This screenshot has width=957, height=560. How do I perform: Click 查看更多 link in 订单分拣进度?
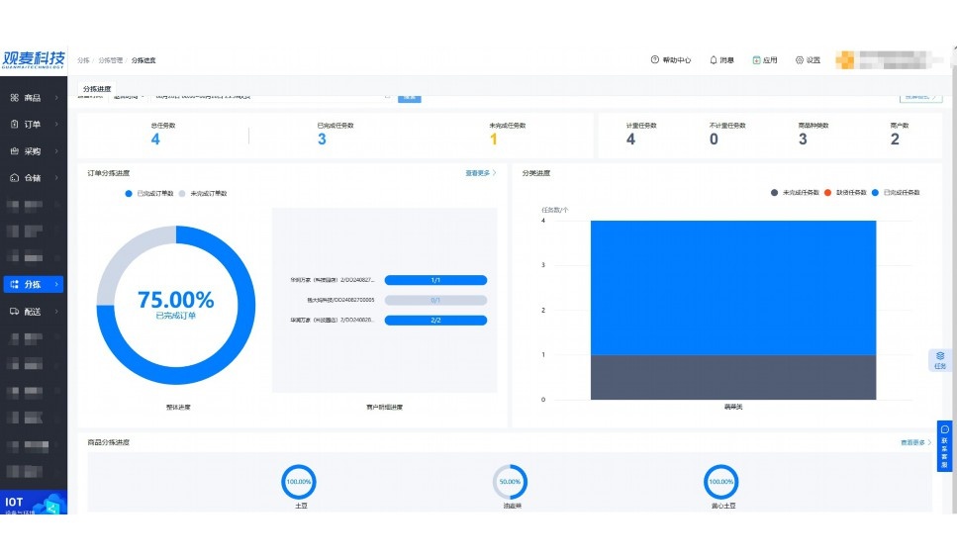click(x=480, y=173)
